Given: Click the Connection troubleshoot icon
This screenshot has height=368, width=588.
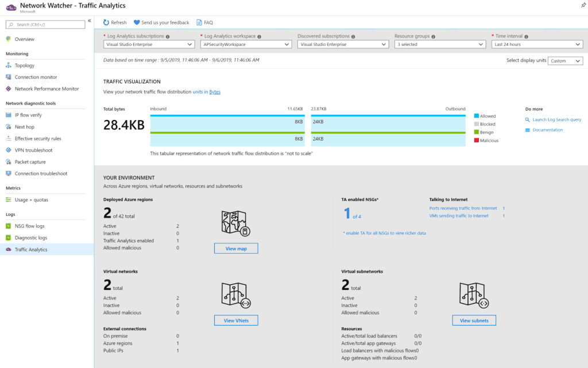Looking at the screenshot, I should (x=9, y=173).
